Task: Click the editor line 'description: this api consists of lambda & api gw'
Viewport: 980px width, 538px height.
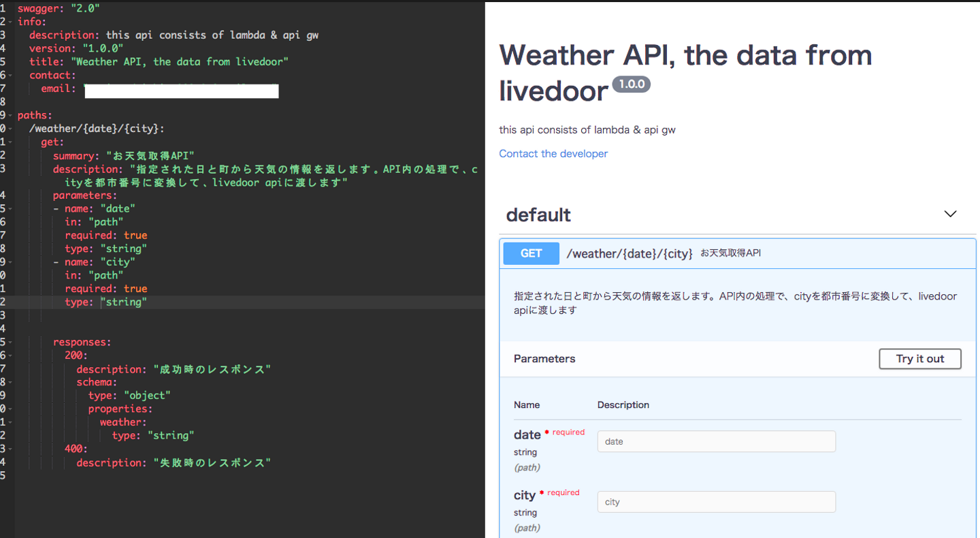Action: click(x=174, y=35)
